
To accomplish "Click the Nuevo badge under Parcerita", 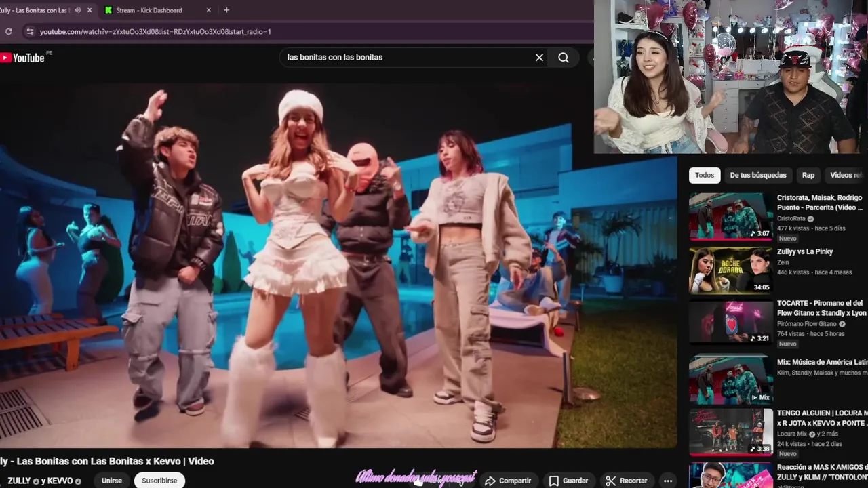I will coord(787,239).
